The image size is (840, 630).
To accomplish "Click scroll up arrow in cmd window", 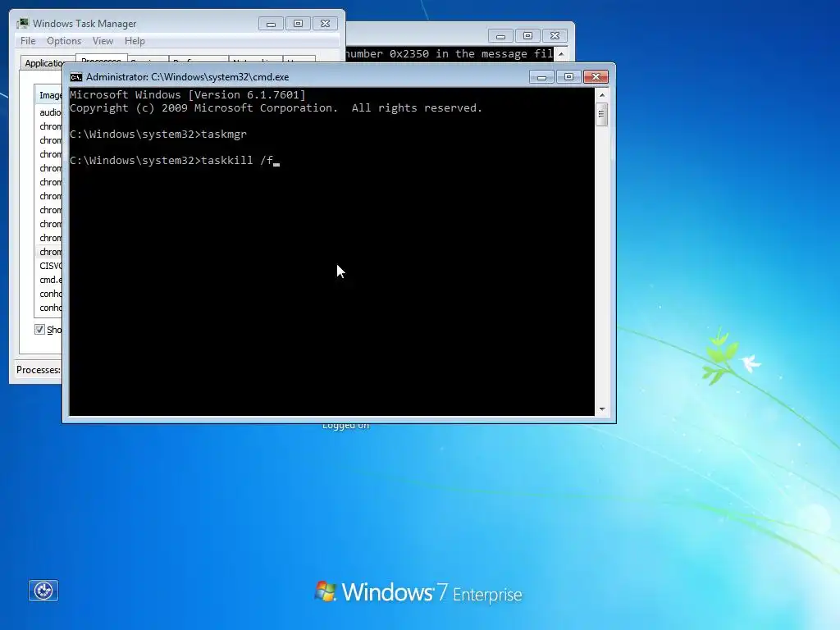I will (602, 95).
